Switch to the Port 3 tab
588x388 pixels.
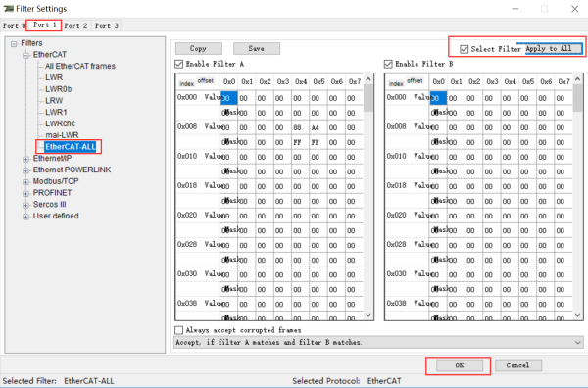pyautogui.click(x=106, y=25)
